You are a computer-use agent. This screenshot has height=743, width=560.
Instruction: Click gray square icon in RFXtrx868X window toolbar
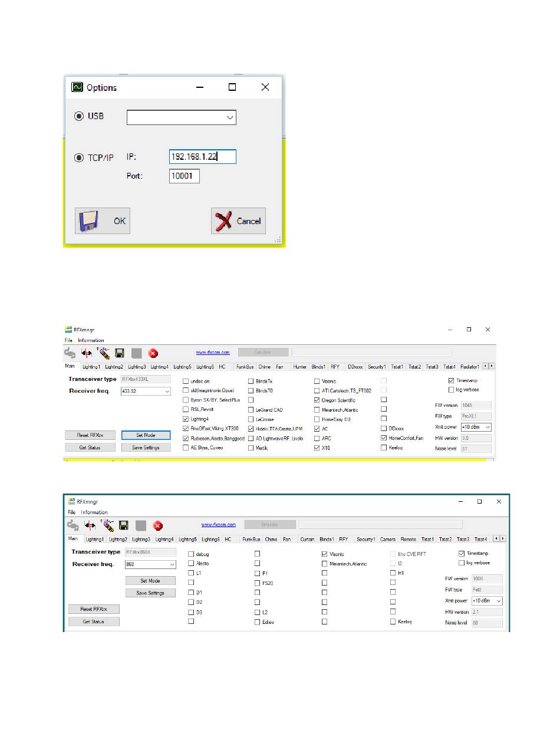[x=141, y=525]
